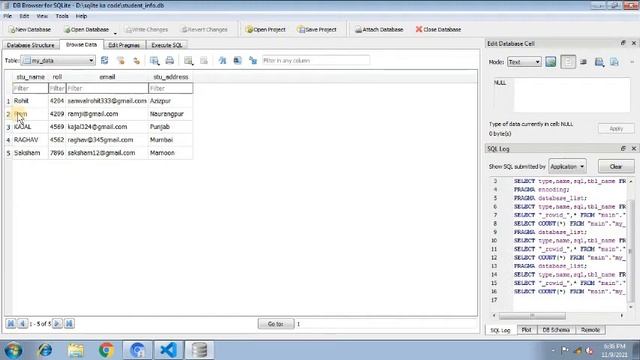The height and width of the screenshot is (360, 640).
Task: Click the refresh table data icon
Action: 104,60
